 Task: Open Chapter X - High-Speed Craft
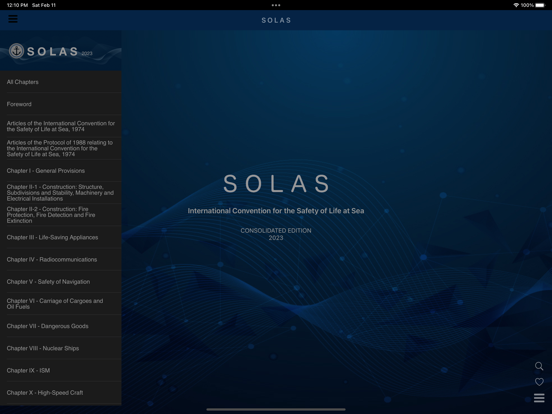click(61, 393)
